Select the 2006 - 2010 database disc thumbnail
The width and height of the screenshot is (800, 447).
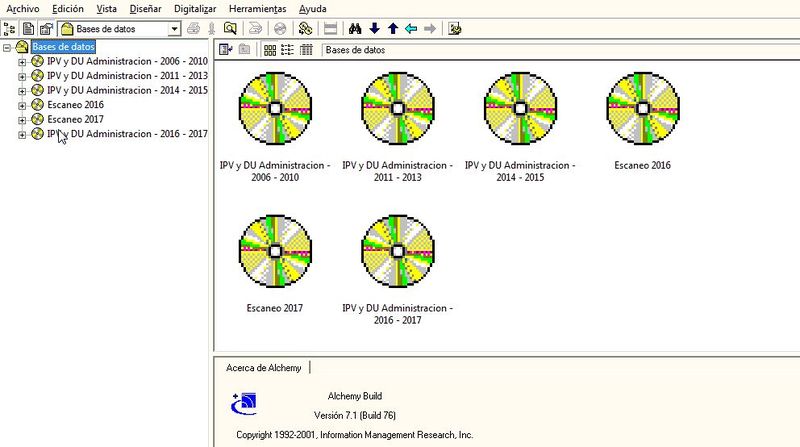(x=275, y=108)
